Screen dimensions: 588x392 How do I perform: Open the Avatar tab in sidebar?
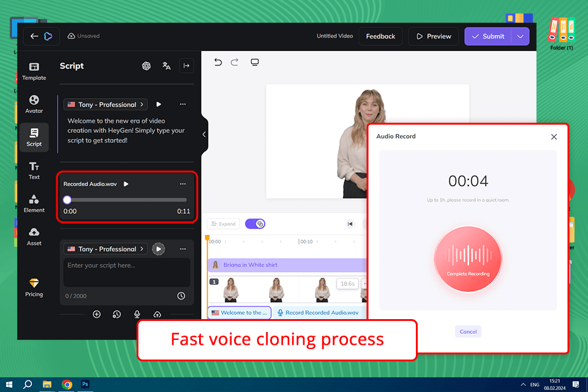34,104
